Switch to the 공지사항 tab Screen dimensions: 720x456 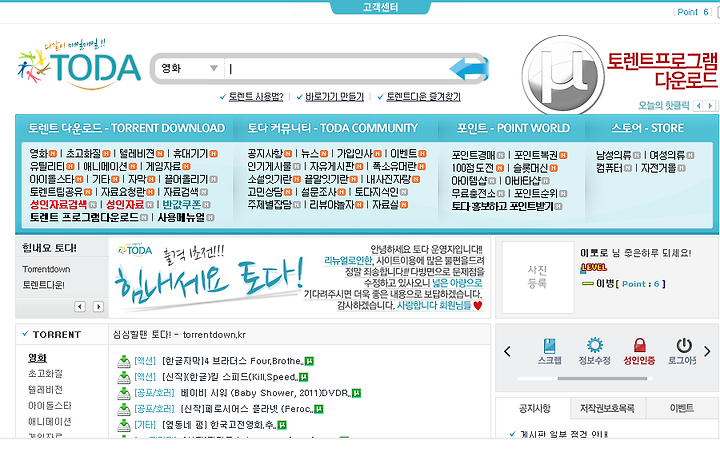pos(534,408)
